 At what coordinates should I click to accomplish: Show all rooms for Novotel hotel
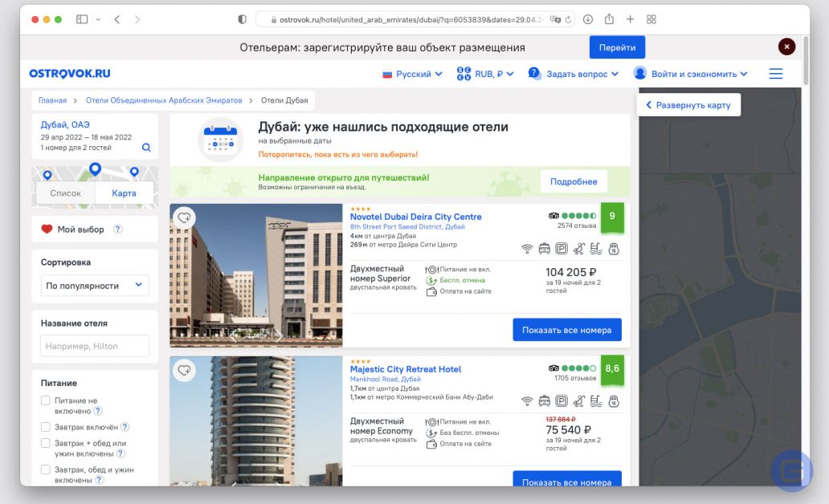pos(567,330)
